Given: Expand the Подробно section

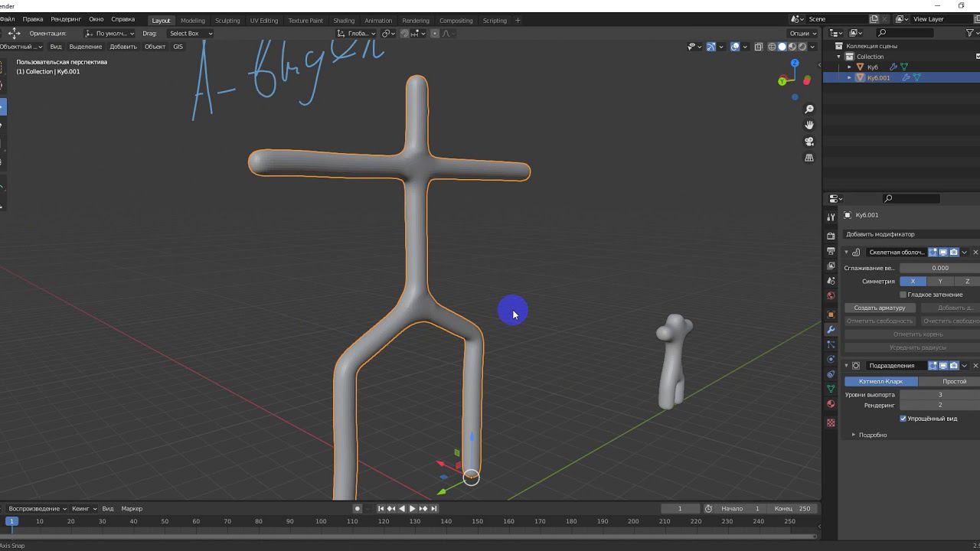Looking at the screenshot, I should (x=854, y=435).
